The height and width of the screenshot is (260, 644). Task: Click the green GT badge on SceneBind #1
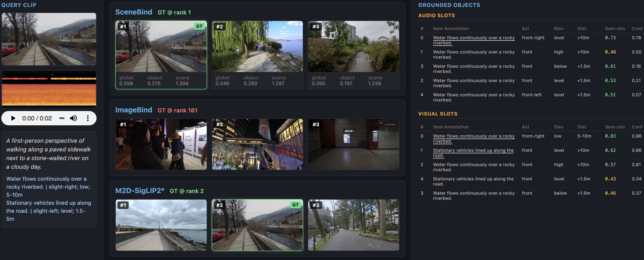(199, 27)
